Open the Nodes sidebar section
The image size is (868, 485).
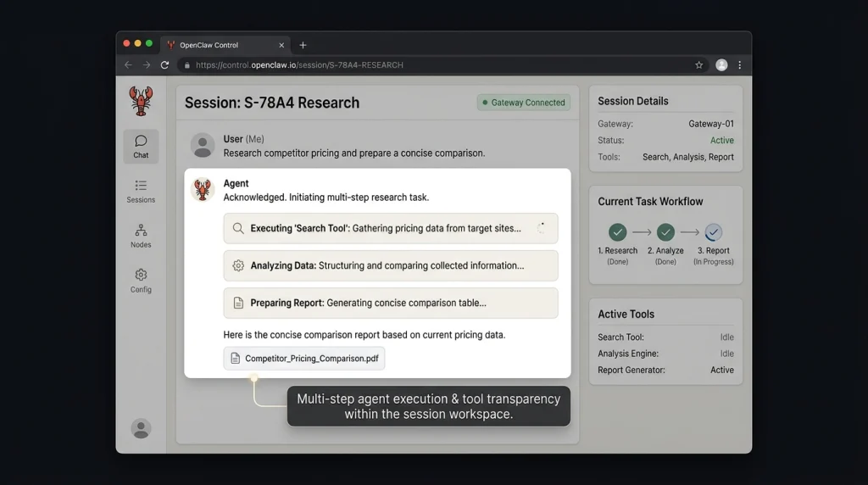[141, 236]
